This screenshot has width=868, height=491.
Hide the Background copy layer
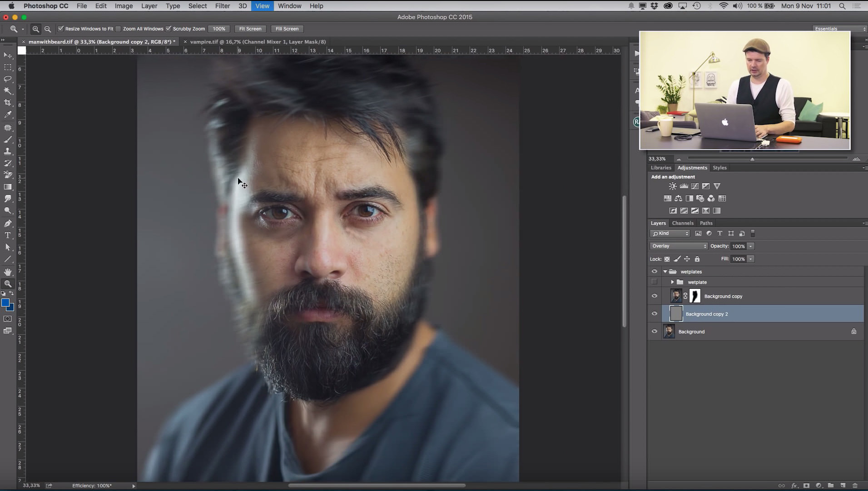click(x=655, y=296)
